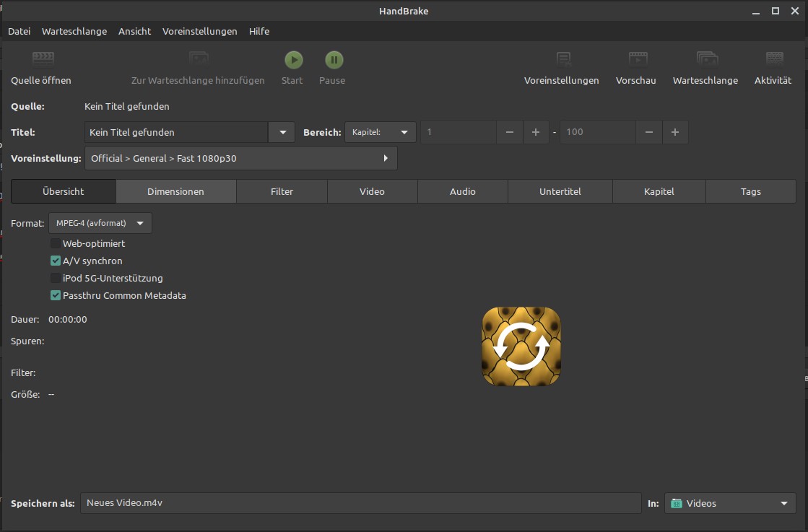This screenshot has width=808, height=532.
Task: Minimize the HandBrake window
Action: click(x=756, y=11)
